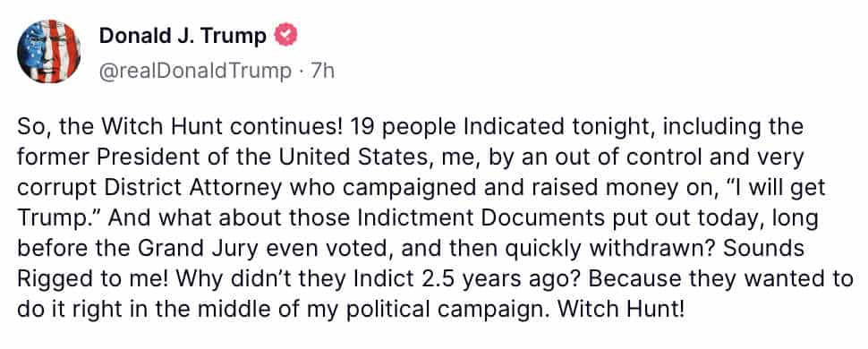Click the words "political campaign"
868x349 pixels.
(442, 310)
